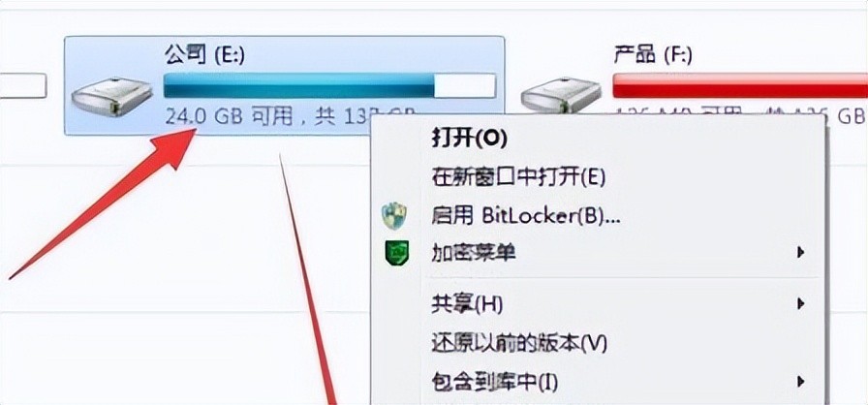
Task: Click the 包含到库中(I) menu label
Action: [x=494, y=381]
